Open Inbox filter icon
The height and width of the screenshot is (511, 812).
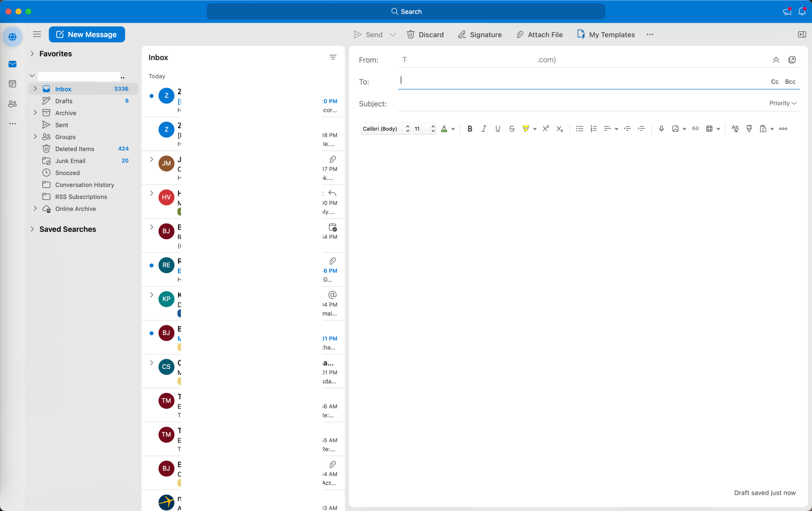point(333,57)
